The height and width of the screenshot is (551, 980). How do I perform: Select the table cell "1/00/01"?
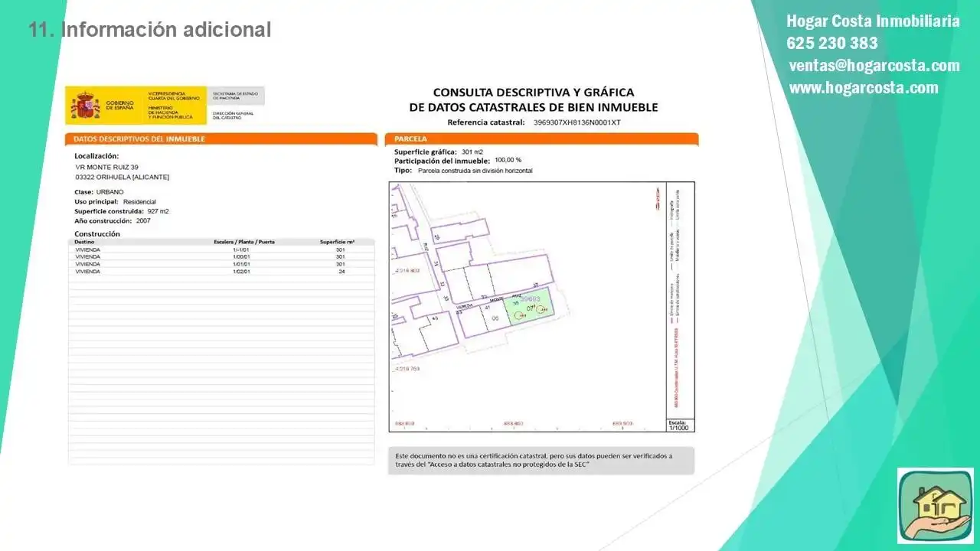click(x=241, y=257)
